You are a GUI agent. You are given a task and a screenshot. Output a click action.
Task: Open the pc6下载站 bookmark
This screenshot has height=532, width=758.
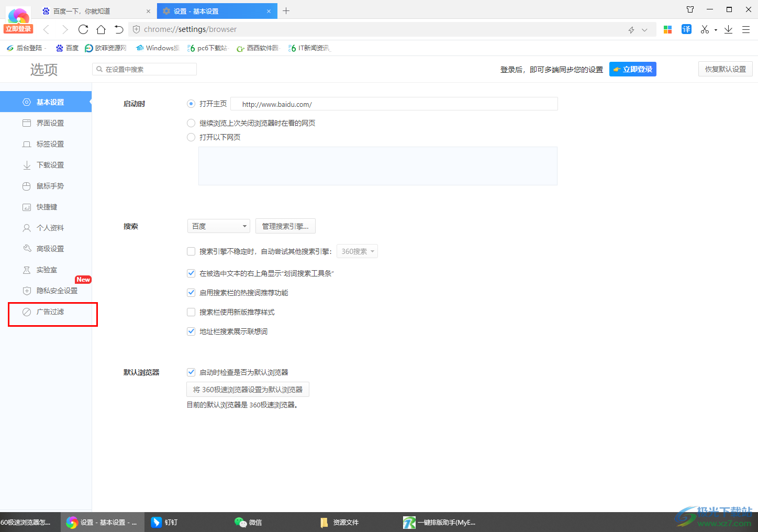pos(207,48)
